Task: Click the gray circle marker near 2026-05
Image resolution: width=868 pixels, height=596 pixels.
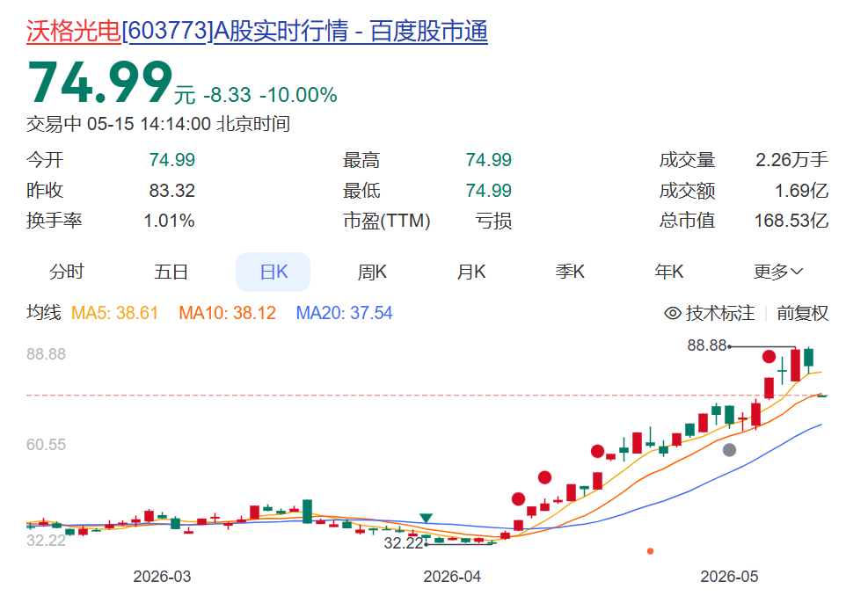Action: pyautogui.click(x=730, y=450)
